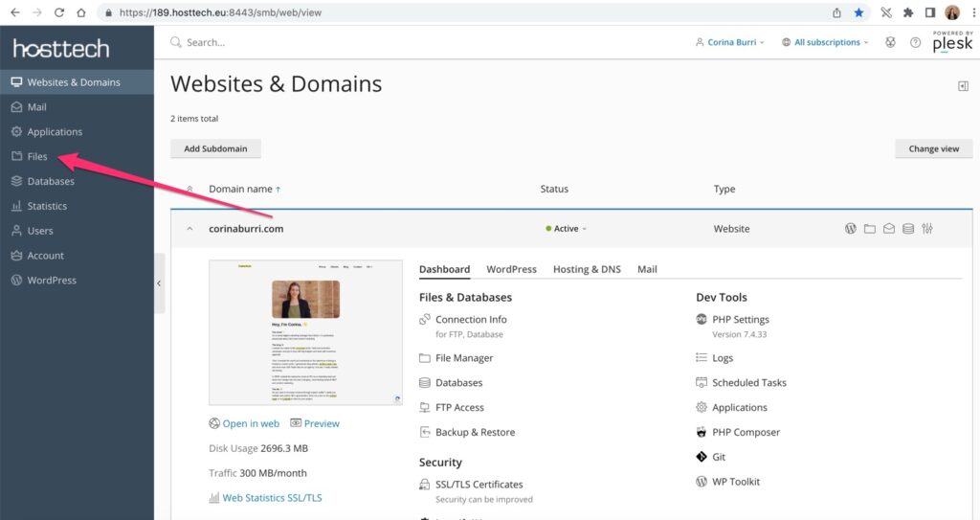Click Change view button
Viewport: 980px width, 520px height.
coord(934,149)
